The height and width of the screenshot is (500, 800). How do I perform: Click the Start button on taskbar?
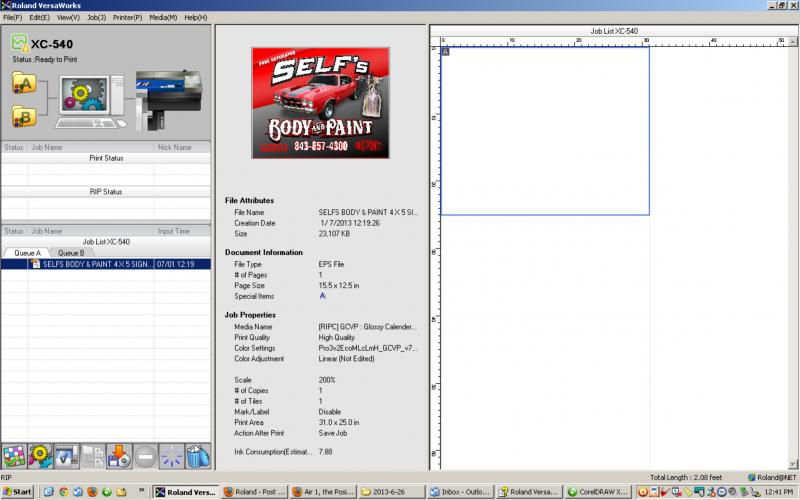[x=17, y=492]
